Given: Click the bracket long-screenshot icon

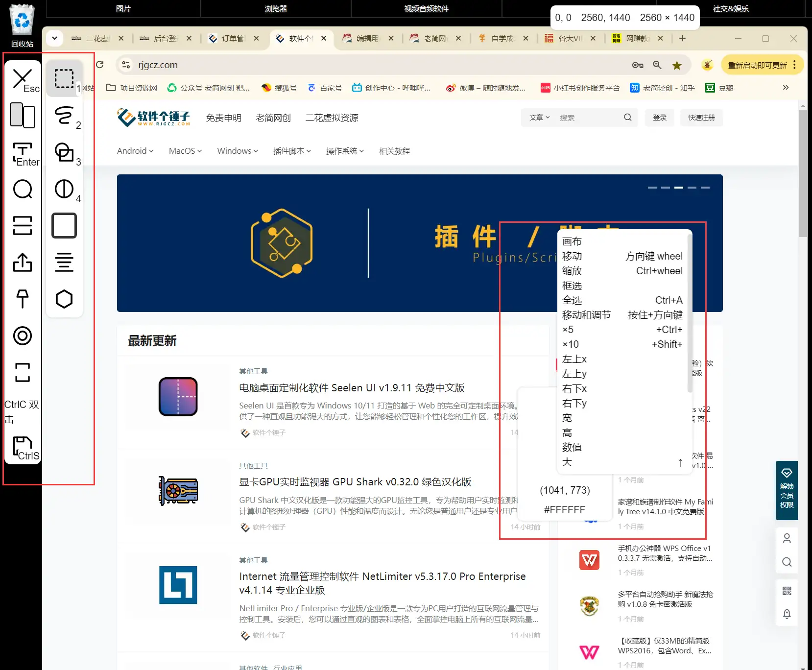Looking at the screenshot, I should pos(23,372).
